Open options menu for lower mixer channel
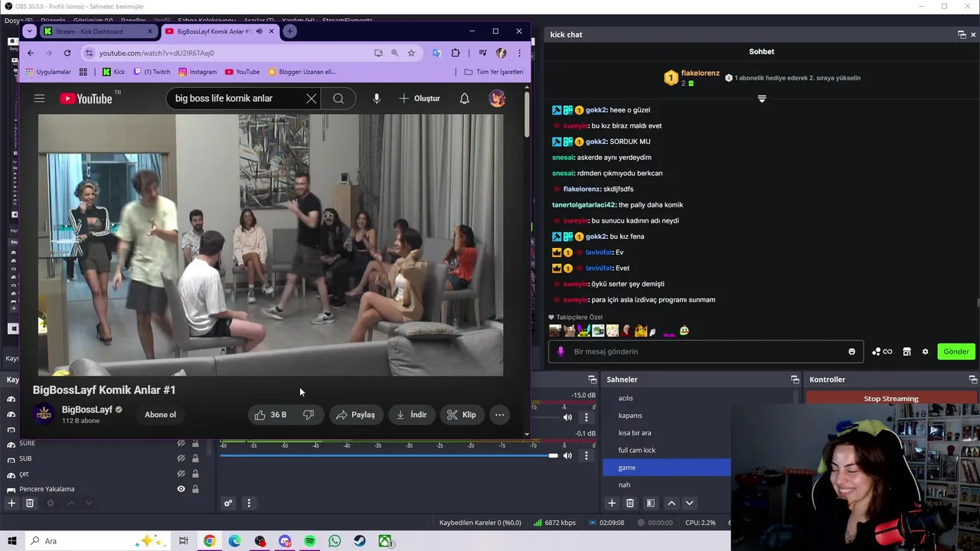Viewport: 980px width, 551px height. [586, 455]
